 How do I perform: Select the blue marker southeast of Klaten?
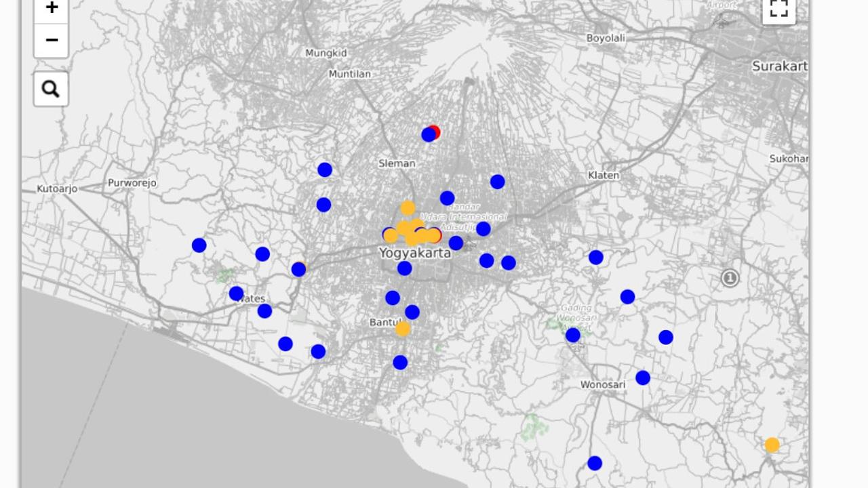(596, 257)
